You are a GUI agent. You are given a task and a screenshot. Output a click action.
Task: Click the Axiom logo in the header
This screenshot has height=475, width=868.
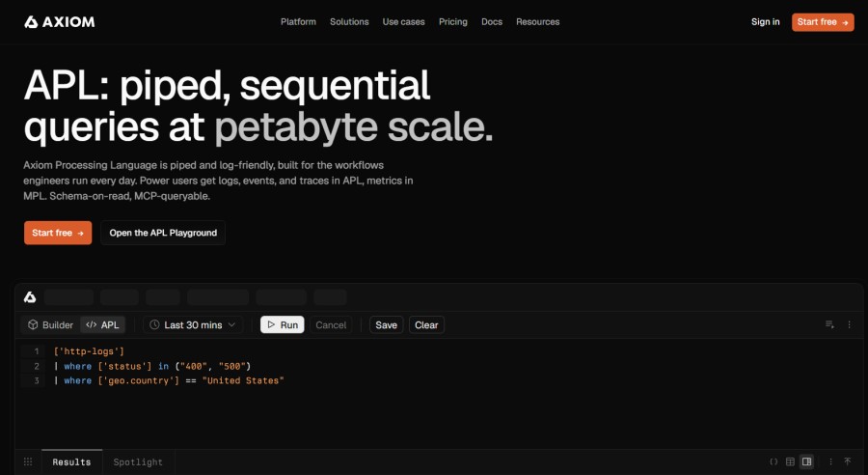[59, 21]
